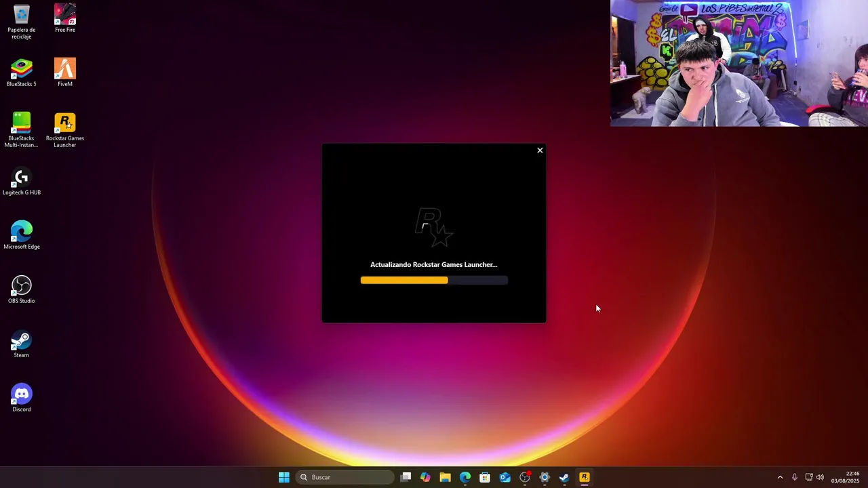Viewport: 868px width, 488px height.
Task: Click the Rockstar logo in the update dialog
Action: 434,228
